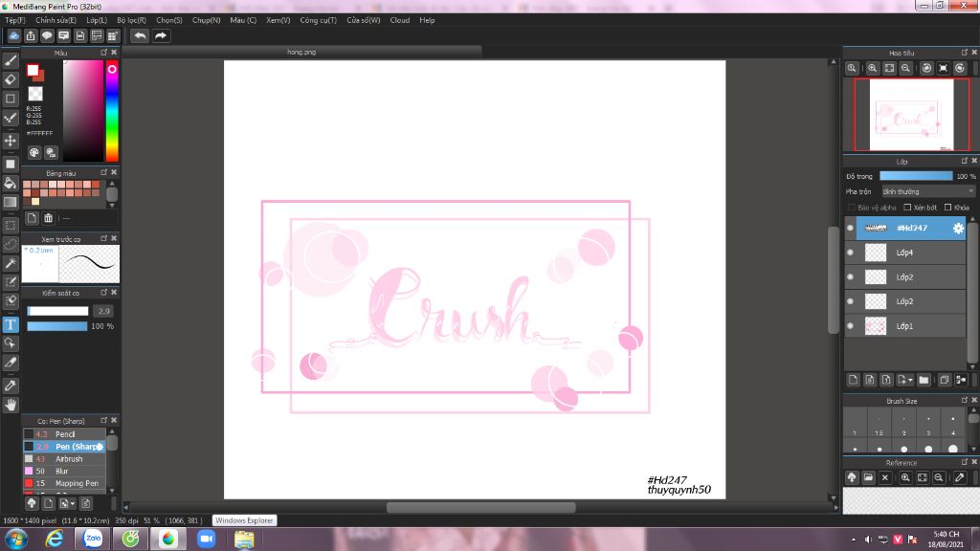Choose the Move tool
The width and height of the screenshot is (980, 551).
click(11, 141)
